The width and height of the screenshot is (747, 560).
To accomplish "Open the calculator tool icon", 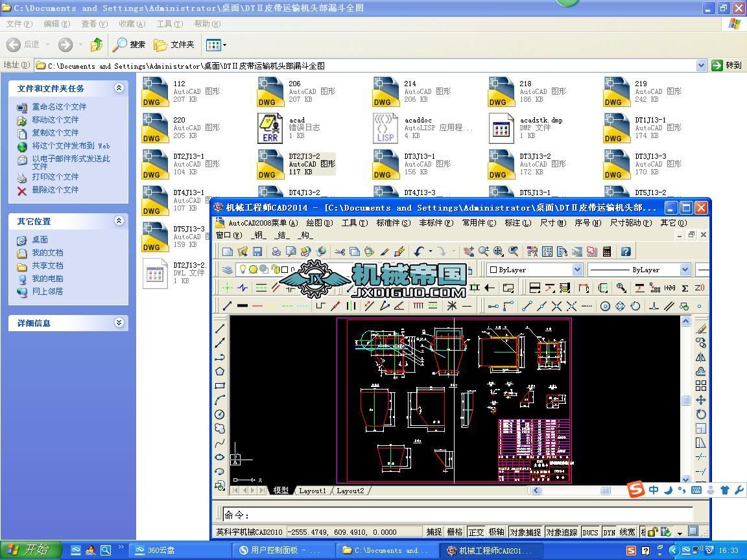I will (x=607, y=251).
